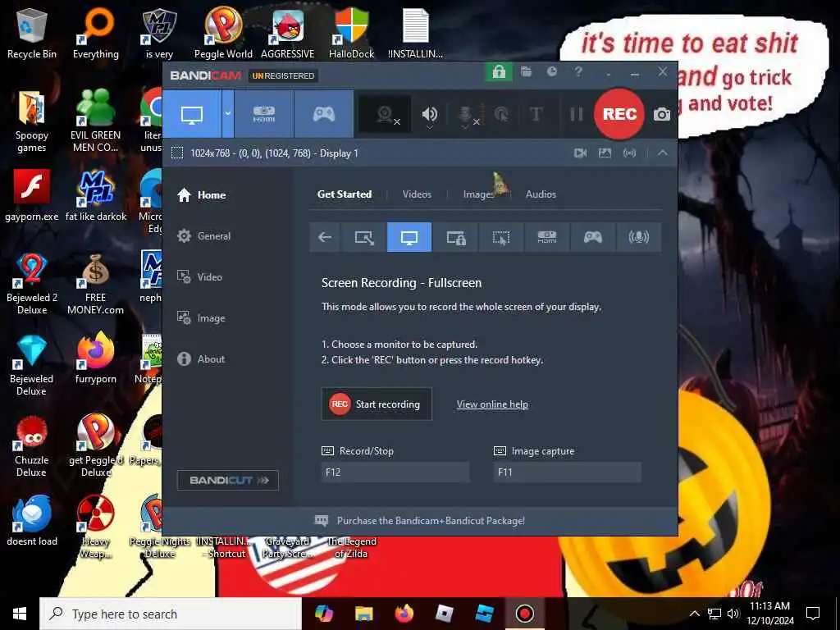This screenshot has width=840, height=630.
Task: Select audio only recording mode icon
Action: tap(638, 237)
